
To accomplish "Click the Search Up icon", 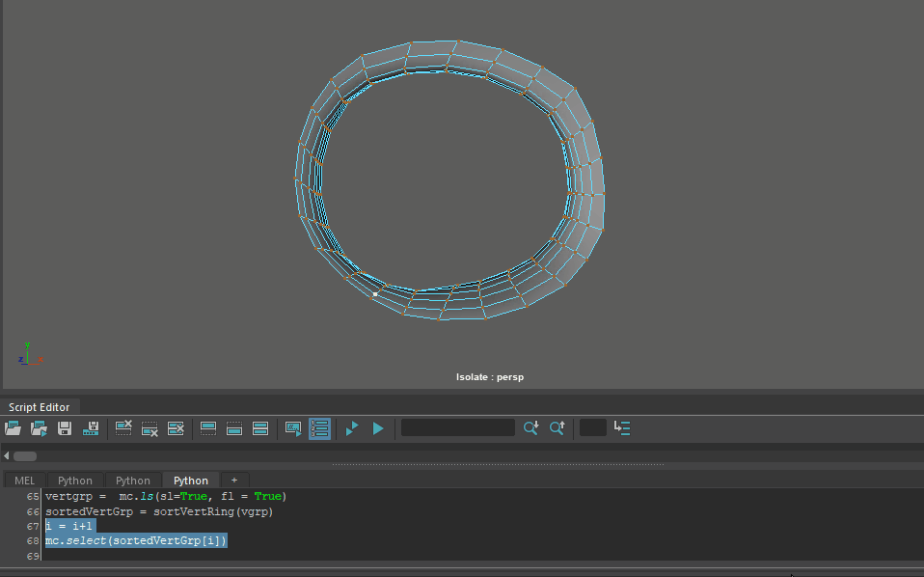I will pyautogui.click(x=557, y=427).
